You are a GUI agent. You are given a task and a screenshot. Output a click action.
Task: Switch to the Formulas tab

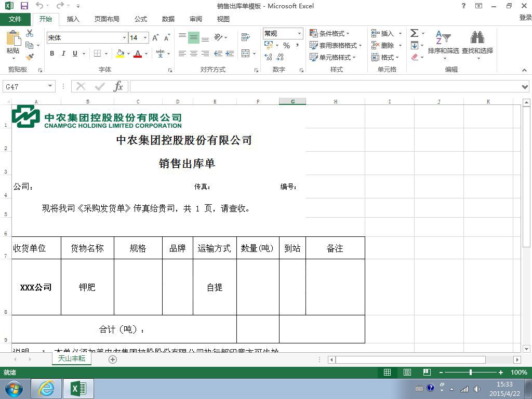tap(140, 19)
